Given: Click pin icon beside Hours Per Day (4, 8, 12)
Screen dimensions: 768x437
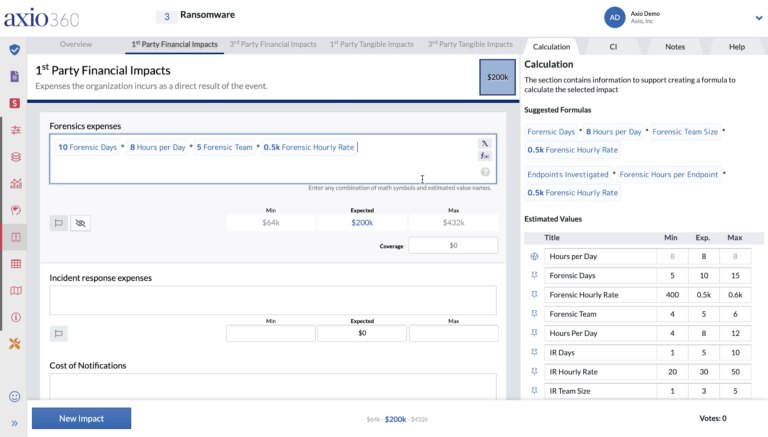Looking at the screenshot, I should (534, 333).
